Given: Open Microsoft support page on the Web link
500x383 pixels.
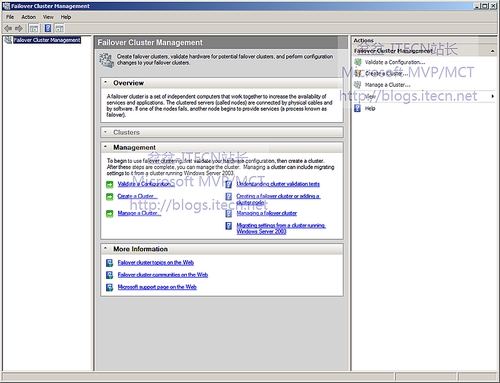Looking at the screenshot, I should pos(157,287).
